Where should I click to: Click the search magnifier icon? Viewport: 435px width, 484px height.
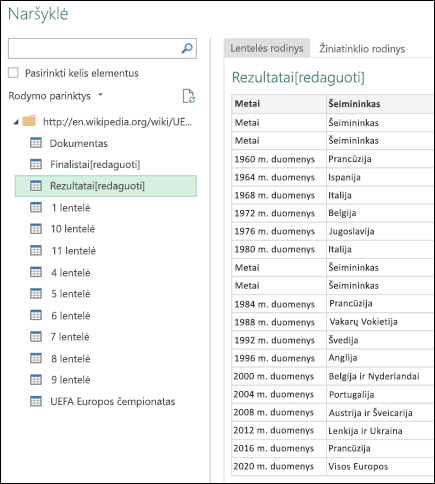click(187, 48)
